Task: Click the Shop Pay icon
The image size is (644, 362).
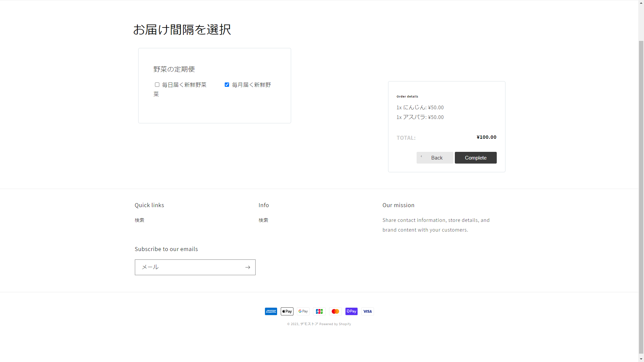Action: pyautogui.click(x=351, y=311)
